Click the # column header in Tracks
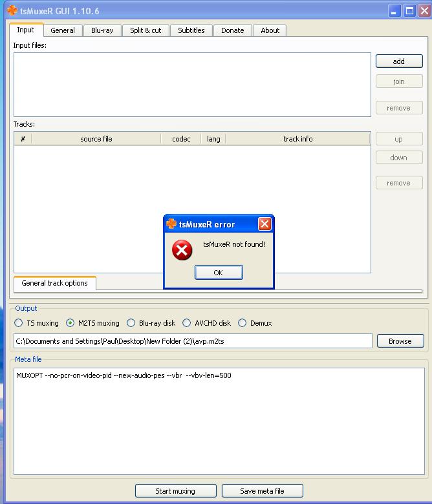The height and width of the screenshot is (504, 432). [23, 139]
